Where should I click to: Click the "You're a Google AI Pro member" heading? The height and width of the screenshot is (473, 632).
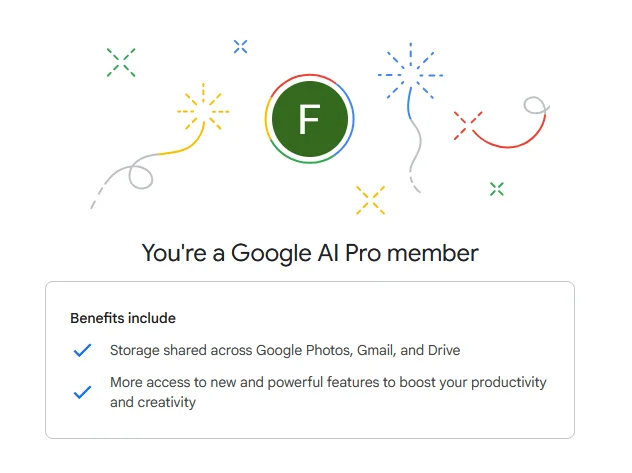coord(310,253)
